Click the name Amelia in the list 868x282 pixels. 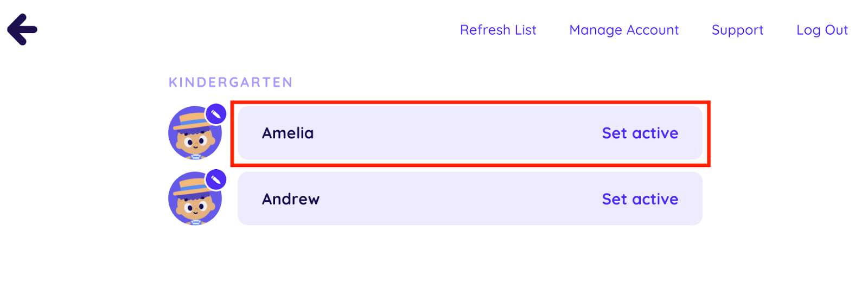point(288,133)
